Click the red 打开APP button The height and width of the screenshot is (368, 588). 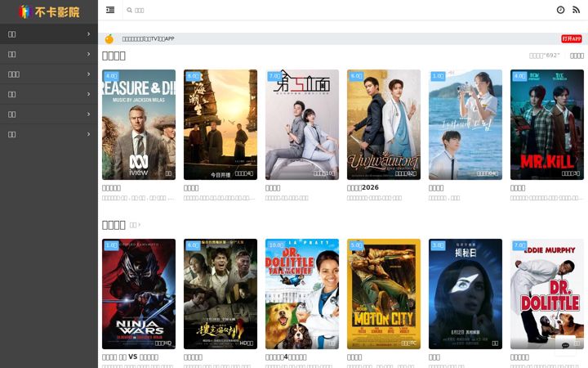click(572, 38)
